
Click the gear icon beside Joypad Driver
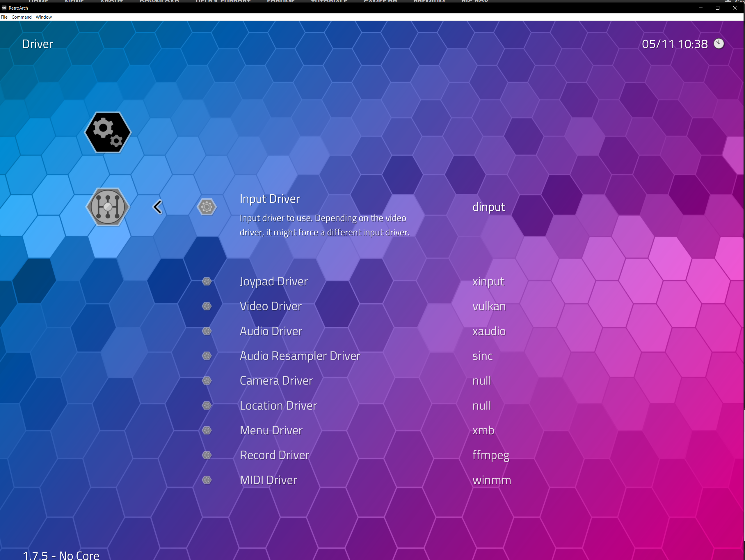pos(207,281)
